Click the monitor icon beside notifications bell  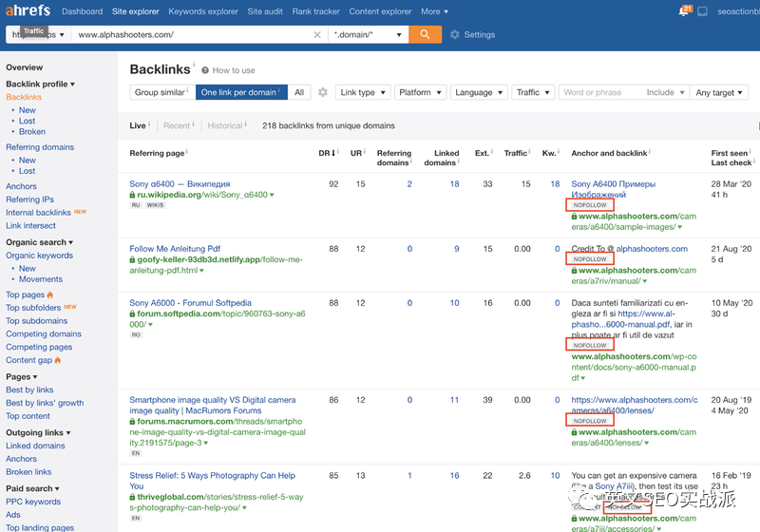tap(702, 11)
